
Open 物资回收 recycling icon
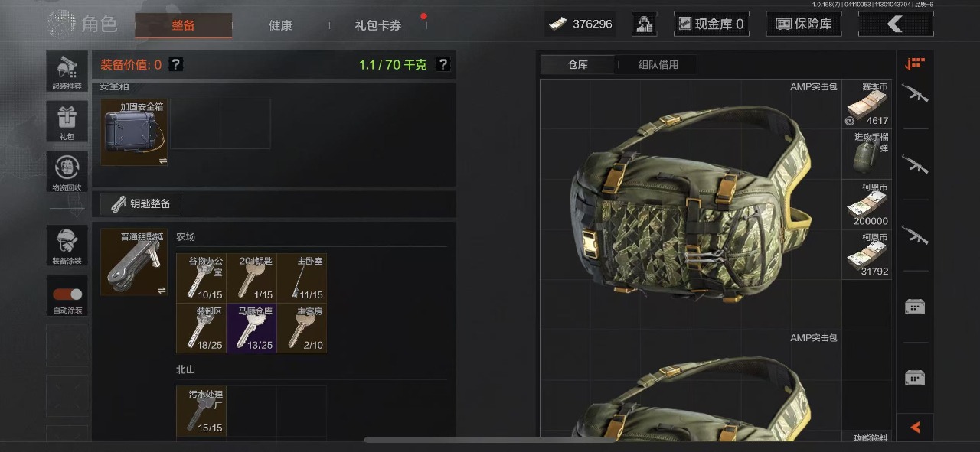tap(67, 172)
